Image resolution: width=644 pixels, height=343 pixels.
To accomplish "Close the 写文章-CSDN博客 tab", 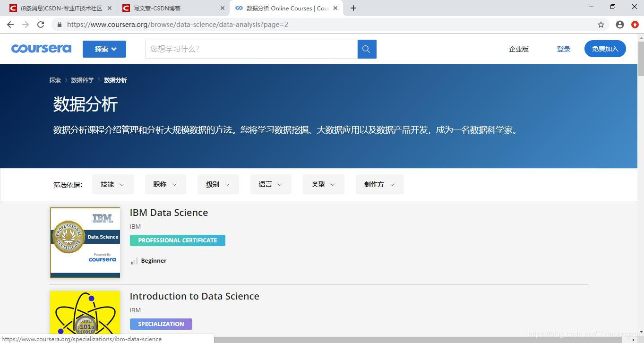I will (x=223, y=8).
